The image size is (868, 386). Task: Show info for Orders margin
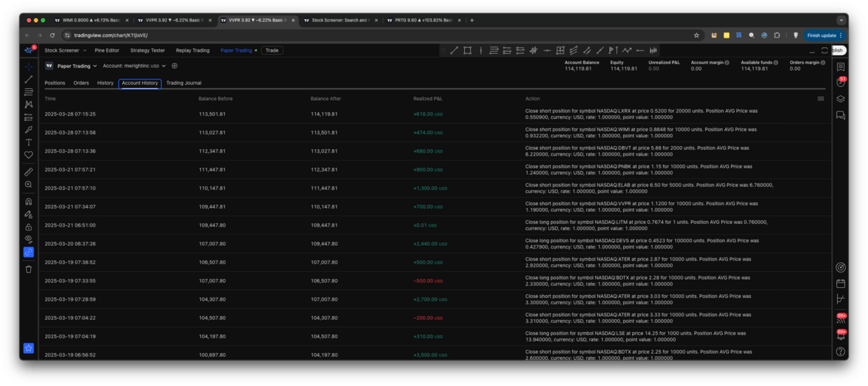coord(824,63)
